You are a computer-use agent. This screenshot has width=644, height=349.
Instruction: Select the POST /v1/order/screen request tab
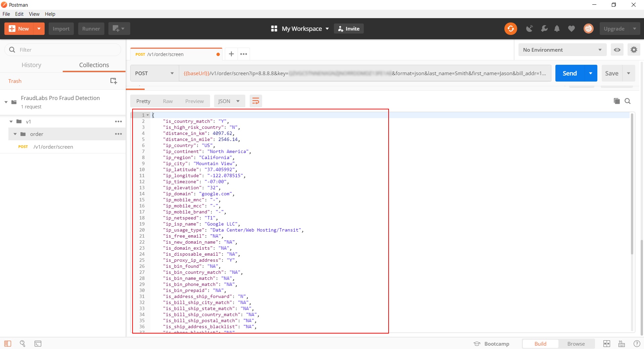point(176,54)
